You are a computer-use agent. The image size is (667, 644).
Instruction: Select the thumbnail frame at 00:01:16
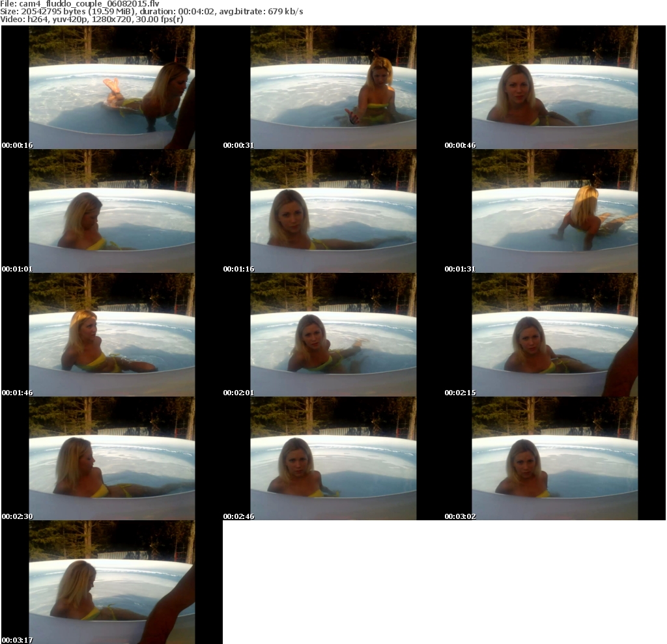click(x=333, y=211)
